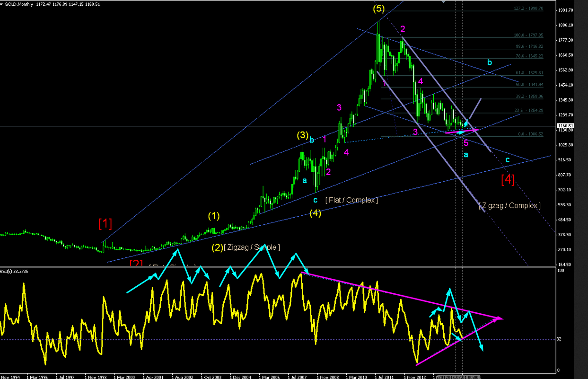The height and width of the screenshot is (379, 588).
Task: Click the current price tag 1160.51
Action: (x=566, y=126)
